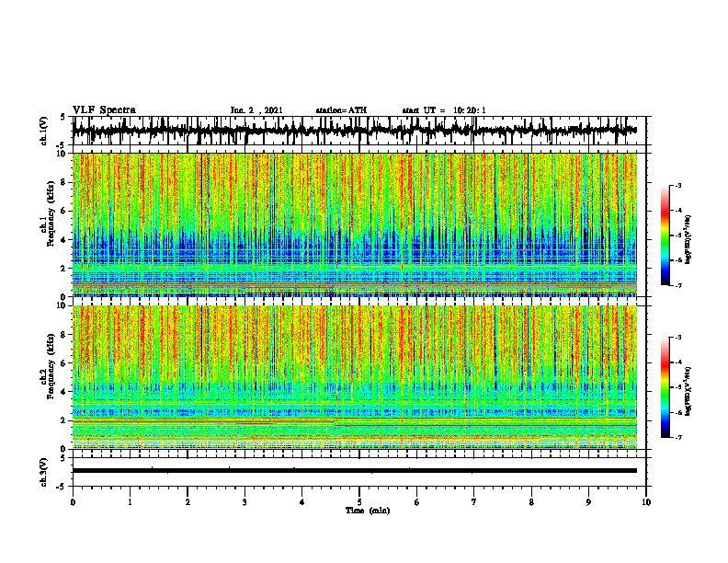
Task: Click the ch.1 frequency axis "8" tick label
Action: 64,182
